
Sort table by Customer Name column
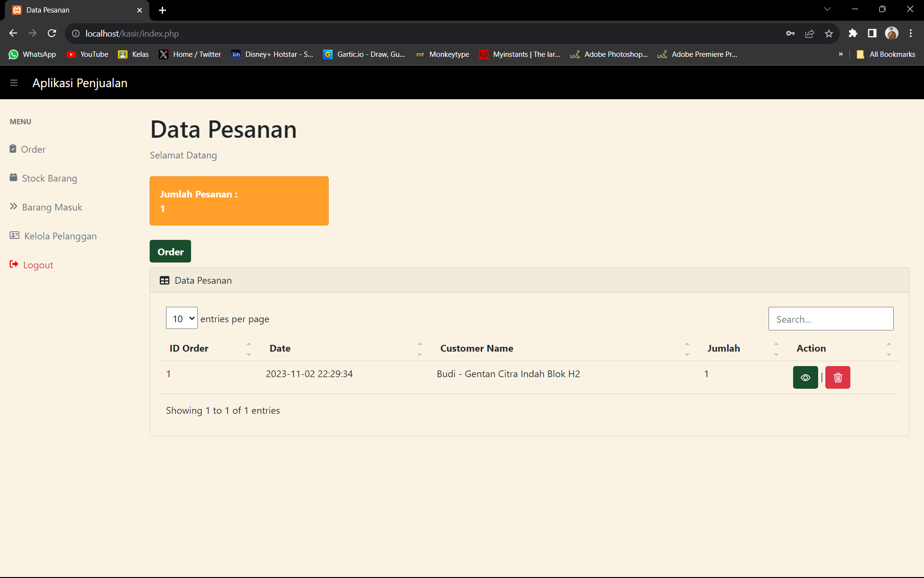pos(476,348)
